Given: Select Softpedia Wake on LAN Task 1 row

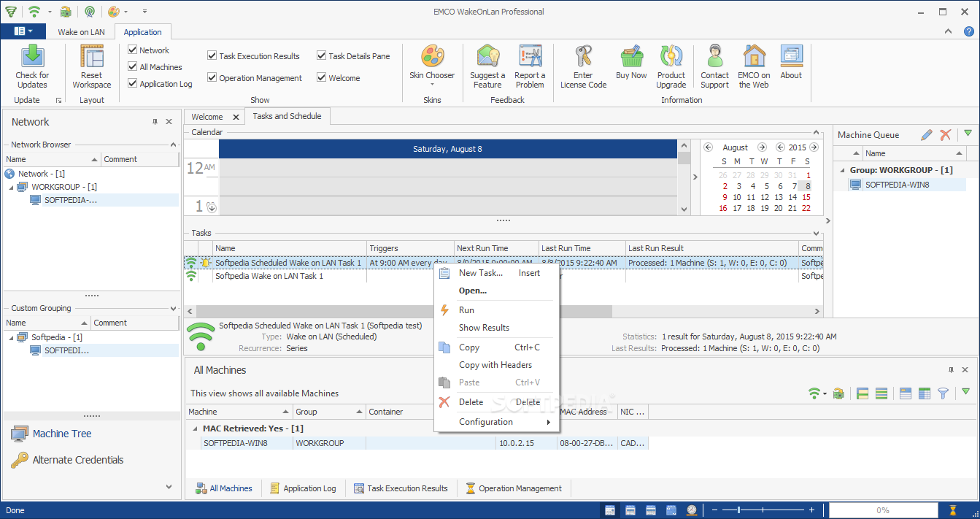Looking at the screenshot, I should pyautogui.click(x=503, y=276).
